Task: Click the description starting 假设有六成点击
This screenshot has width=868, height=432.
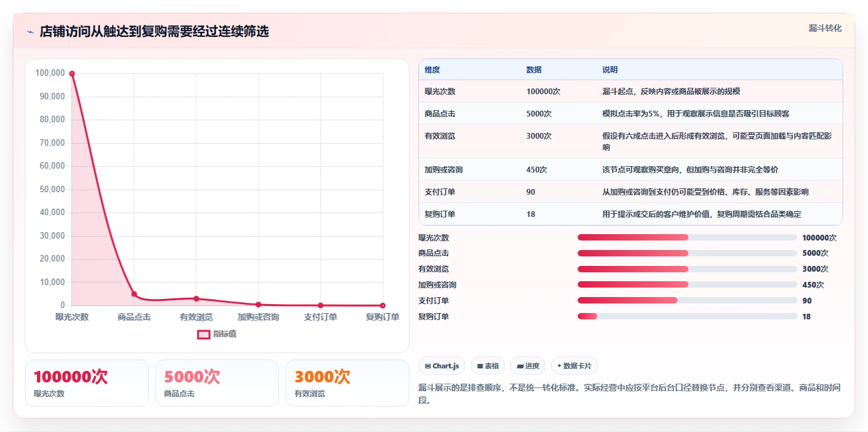Action: [717, 142]
